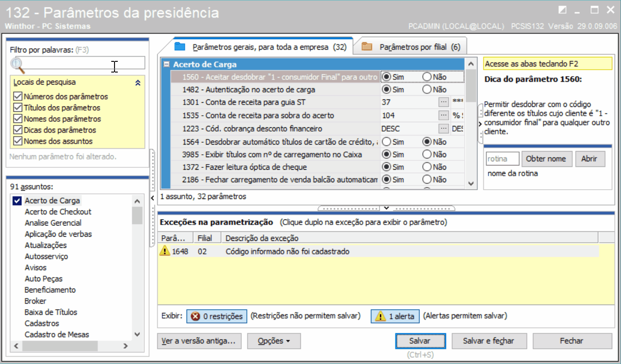
Task: Click Ver a versão antiga button
Action: (x=198, y=341)
